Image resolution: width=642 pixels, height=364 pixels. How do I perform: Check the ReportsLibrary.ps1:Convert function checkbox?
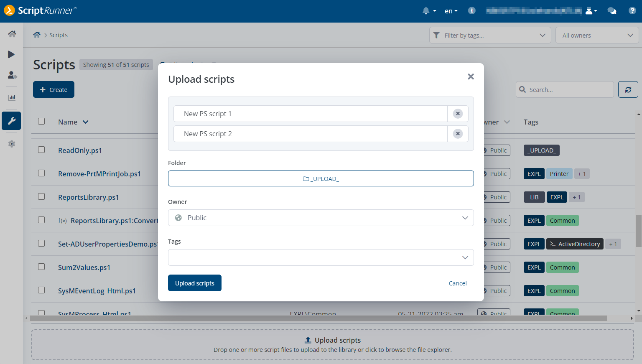pos(41,220)
